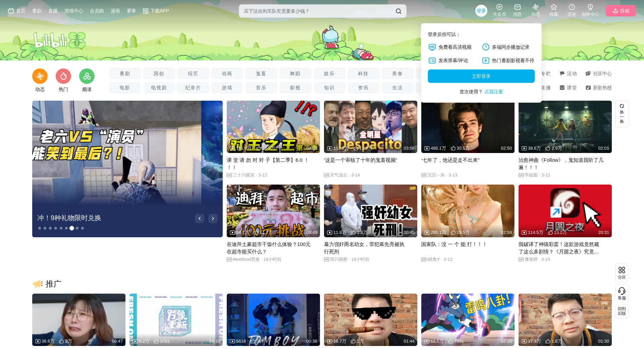This screenshot has width=644, height=349.
Task: Select the 音乐 category tag
Action: [261, 88]
